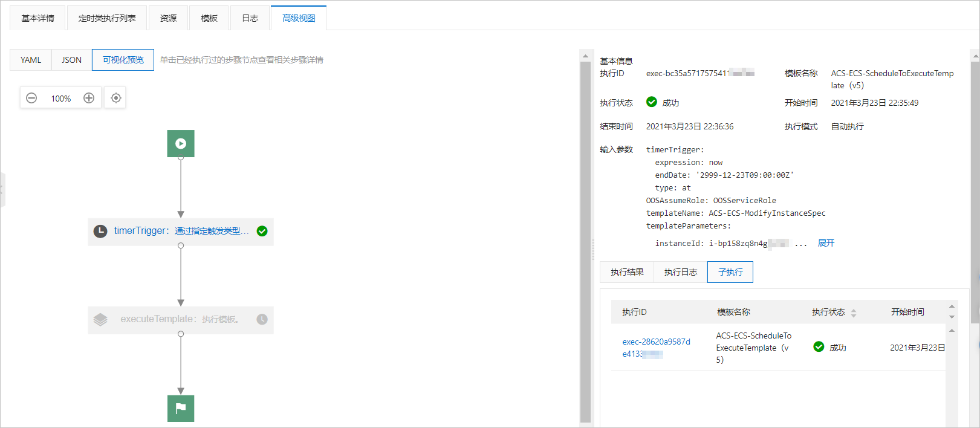Click the zoom in plus icon

click(89, 98)
